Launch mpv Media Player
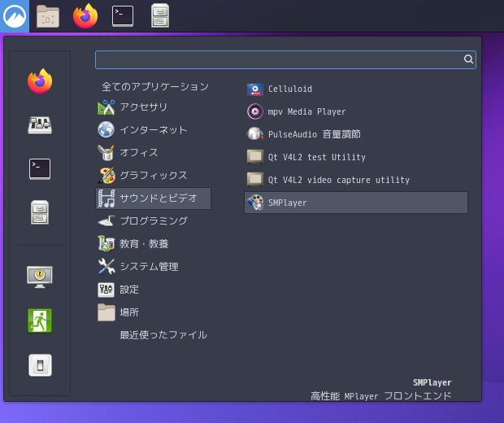Image resolution: width=504 pixels, height=423 pixels. tap(356, 111)
